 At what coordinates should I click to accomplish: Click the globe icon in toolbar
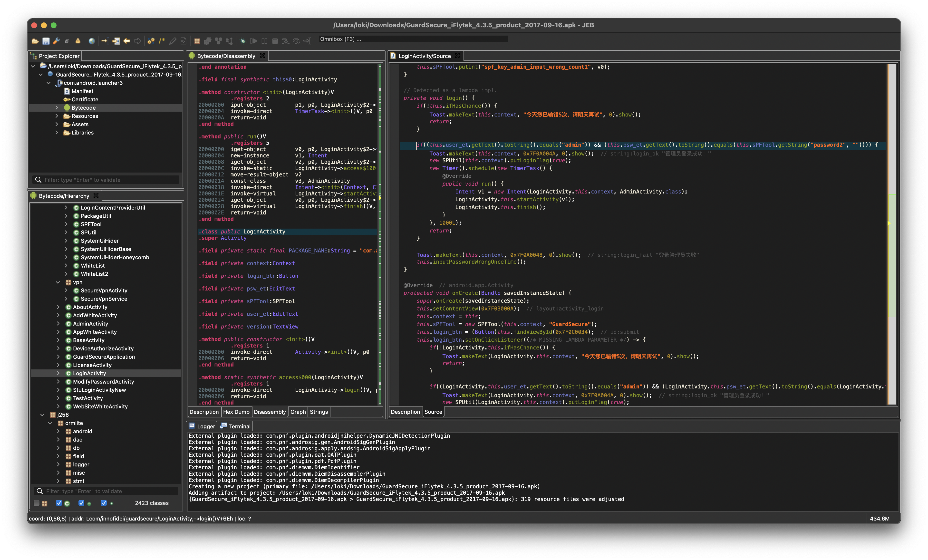(x=92, y=41)
